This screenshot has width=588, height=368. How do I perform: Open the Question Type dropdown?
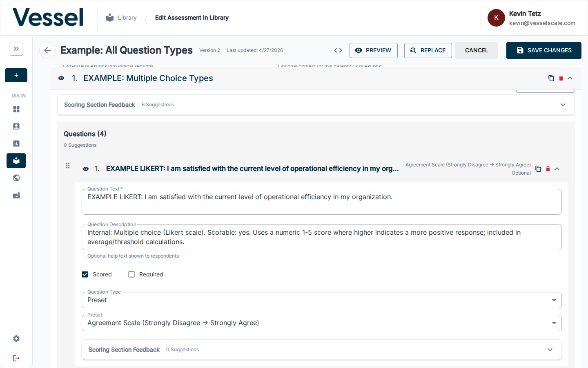point(322,300)
